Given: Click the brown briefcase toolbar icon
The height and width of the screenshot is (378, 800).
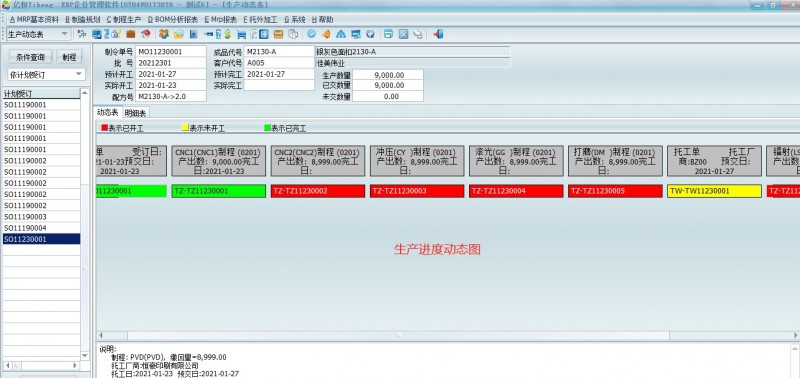Looking at the screenshot, I should 131,34.
